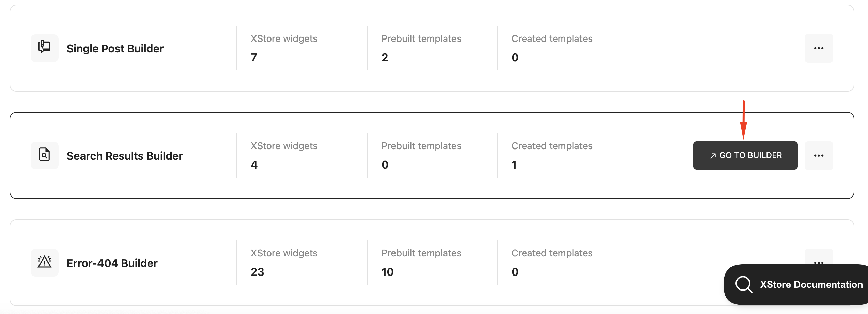
Task: Click the XStore widgets value 4
Action: click(254, 165)
